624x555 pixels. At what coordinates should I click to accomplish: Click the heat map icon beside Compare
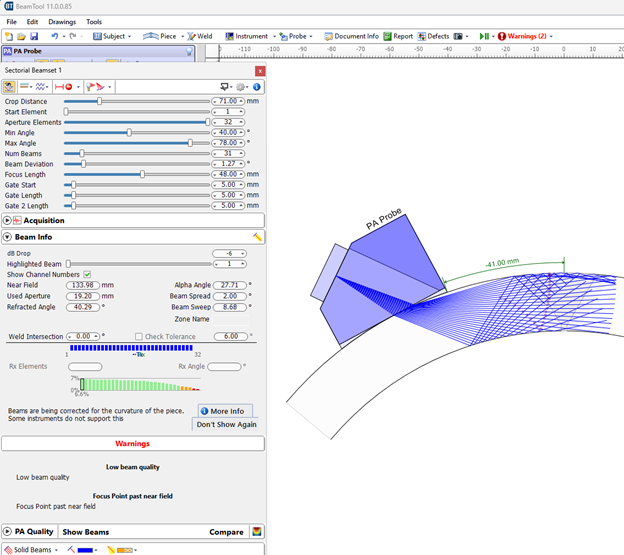(x=257, y=532)
